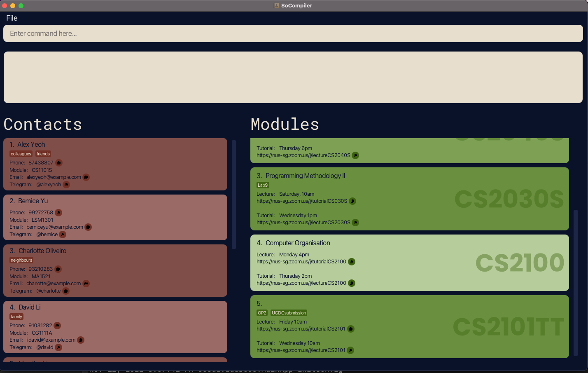Copy the lectureCS2100 zoom link
The image size is (588, 373).
352,283
